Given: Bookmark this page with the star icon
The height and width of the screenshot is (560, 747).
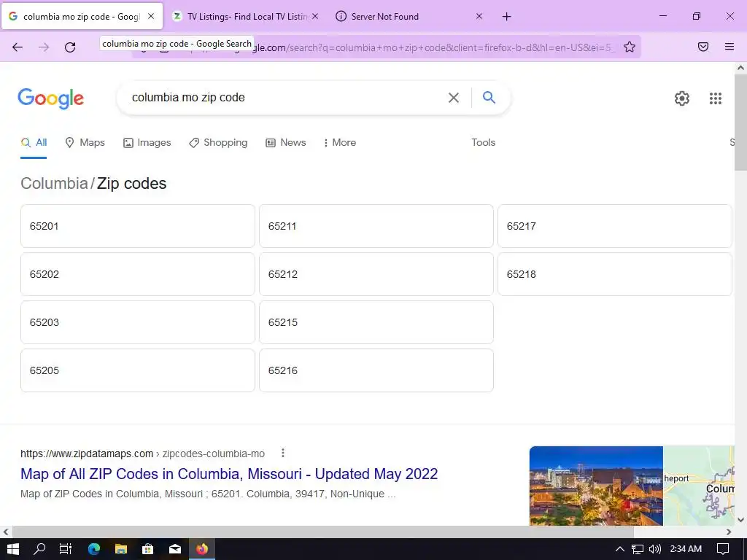Looking at the screenshot, I should tap(630, 47).
